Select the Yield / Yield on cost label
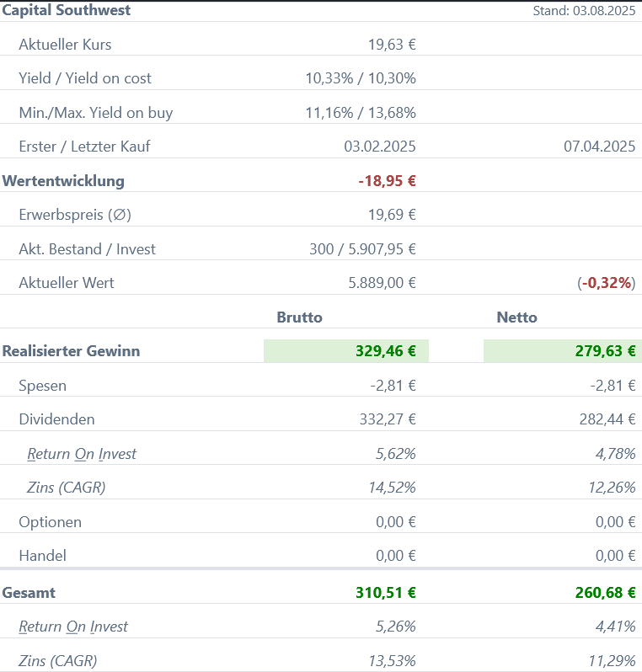Image resolution: width=642 pixels, height=672 pixels. pos(85,78)
